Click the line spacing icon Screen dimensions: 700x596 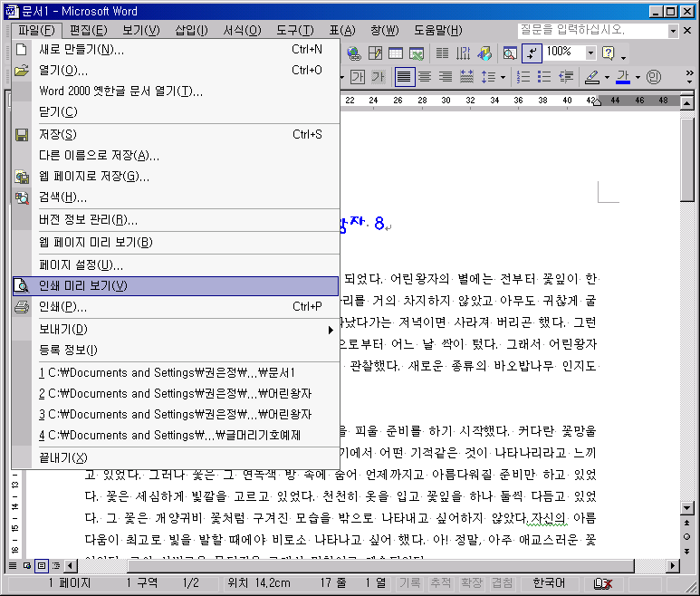(x=488, y=77)
